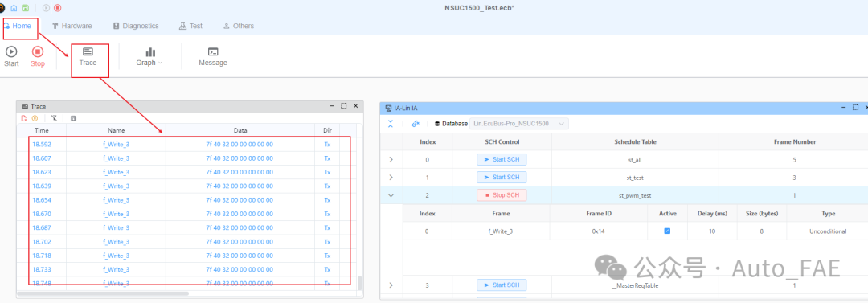Switch to the Test tab
Screen dimensions: 868x303
tap(190, 26)
